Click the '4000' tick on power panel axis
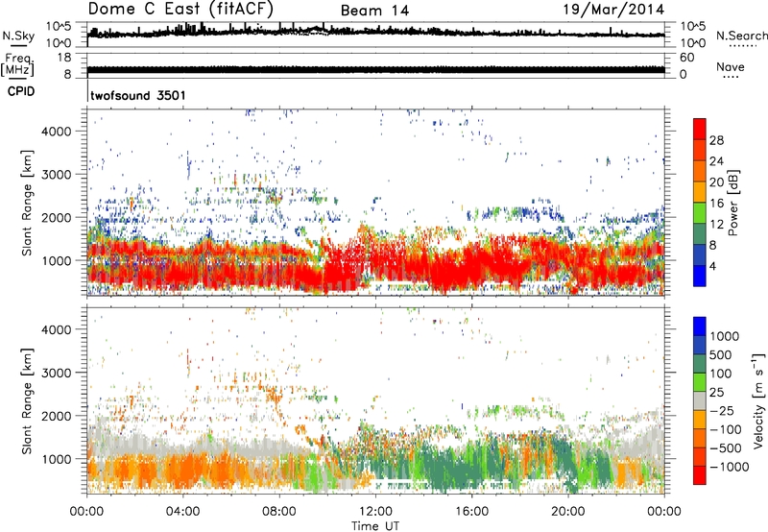Screen dimensions: 768x532 tap(57, 132)
